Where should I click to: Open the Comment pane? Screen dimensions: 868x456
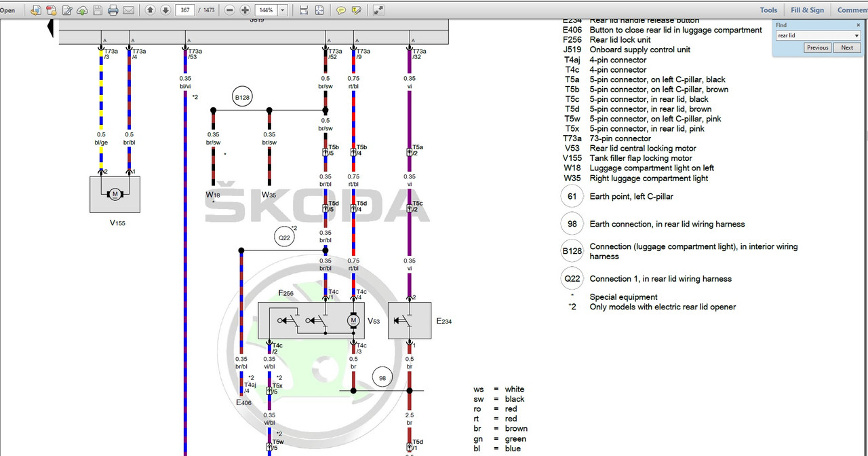[x=852, y=10]
